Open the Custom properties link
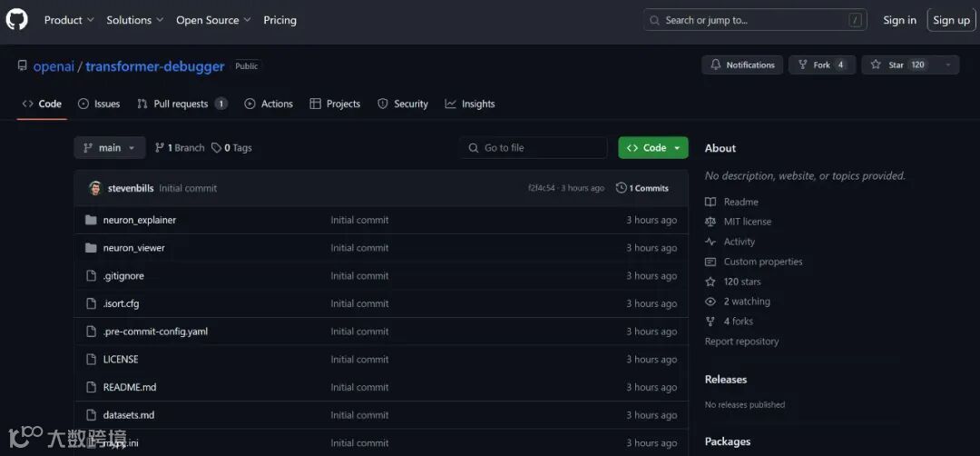The height and width of the screenshot is (456, 980). tap(754, 263)
